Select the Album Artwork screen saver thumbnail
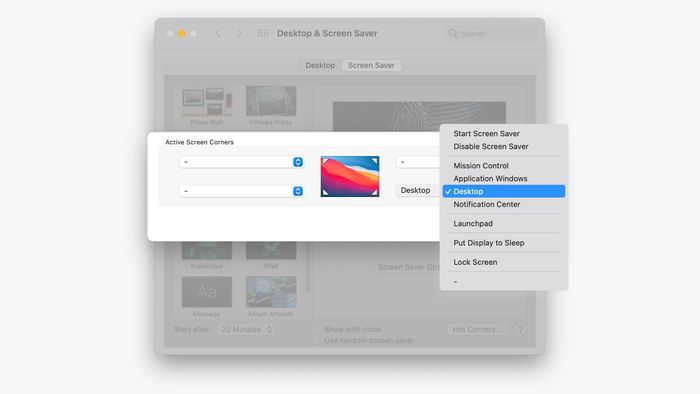This screenshot has height=394, width=700. click(x=271, y=292)
